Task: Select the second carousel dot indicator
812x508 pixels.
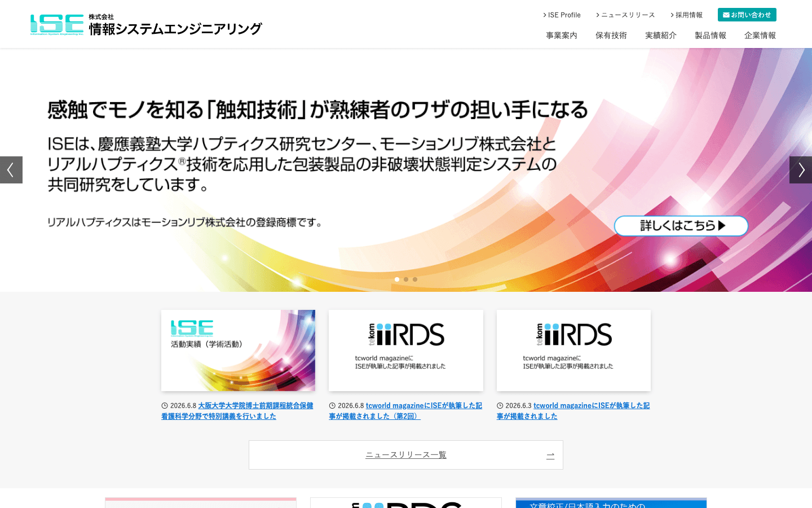Action: pos(406,279)
